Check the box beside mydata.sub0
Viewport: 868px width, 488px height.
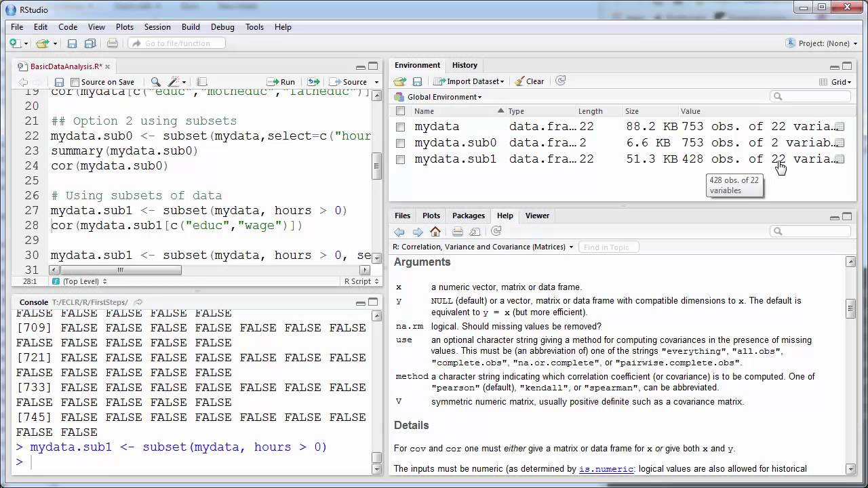400,143
